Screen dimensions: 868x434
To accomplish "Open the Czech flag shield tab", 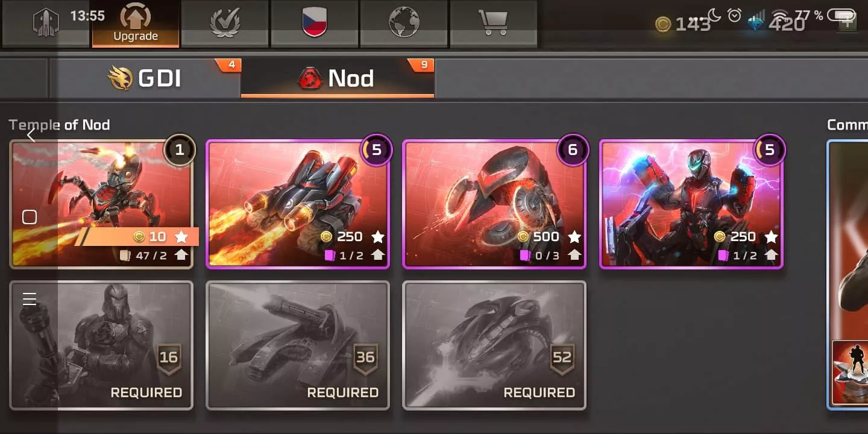I will (314, 24).
